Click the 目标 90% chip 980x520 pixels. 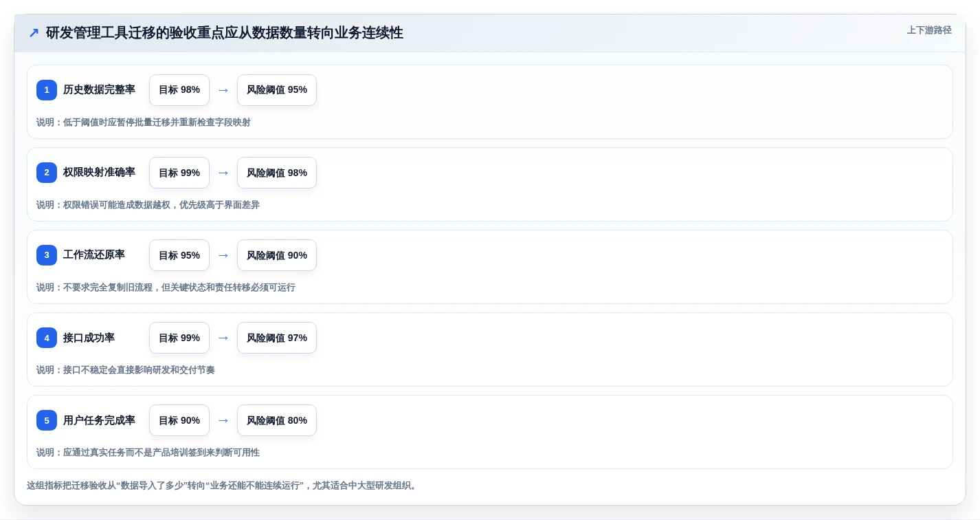[x=179, y=420]
